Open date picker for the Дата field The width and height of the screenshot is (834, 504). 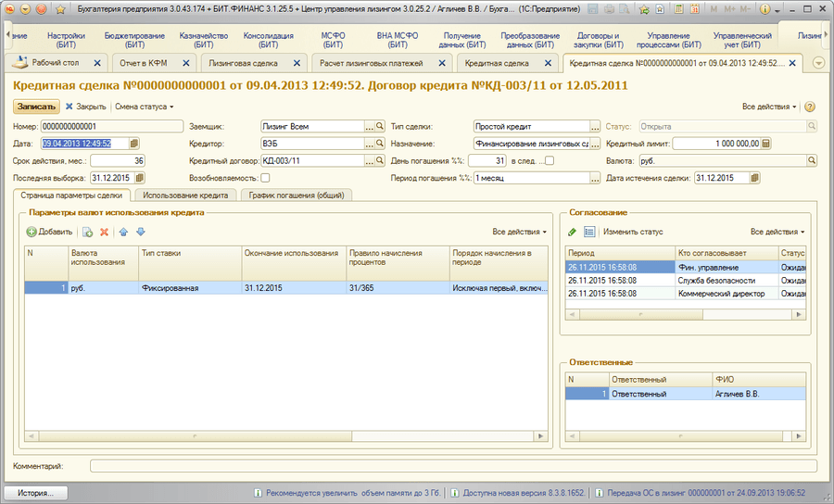point(134,144)
